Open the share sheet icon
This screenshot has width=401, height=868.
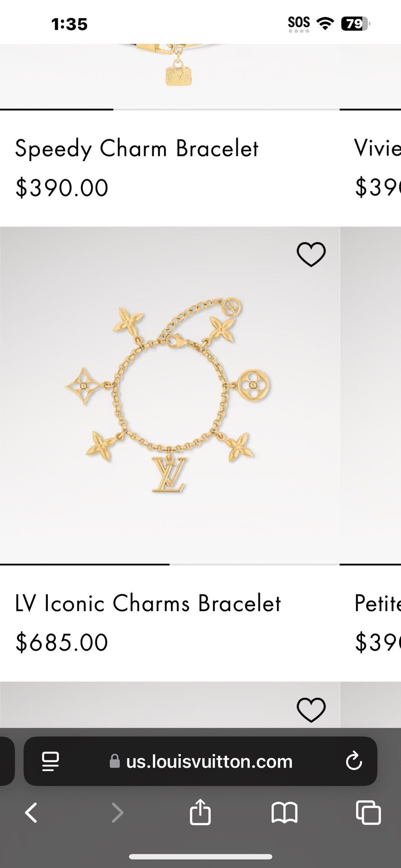(x=200, y=811)
